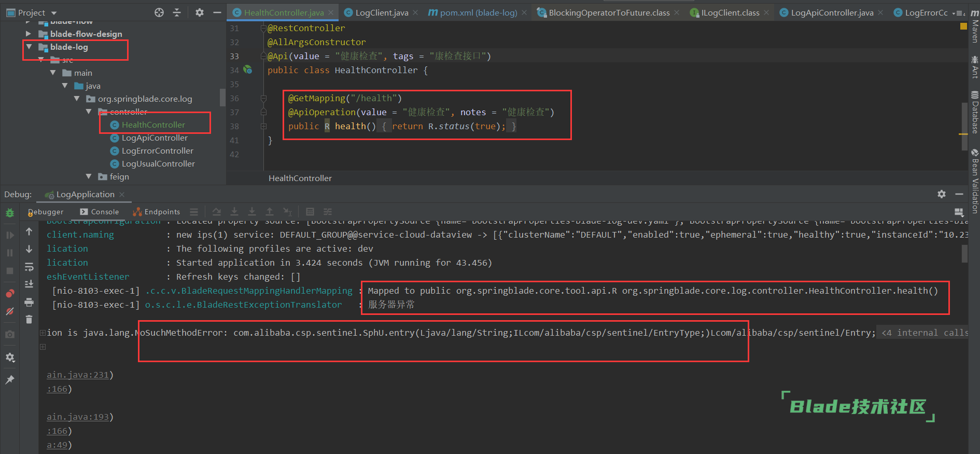The height and width of the screenshot is (454, 980).
Task: Toggle Mute Breakpoints icon
Action: click(x=10, y=311)
